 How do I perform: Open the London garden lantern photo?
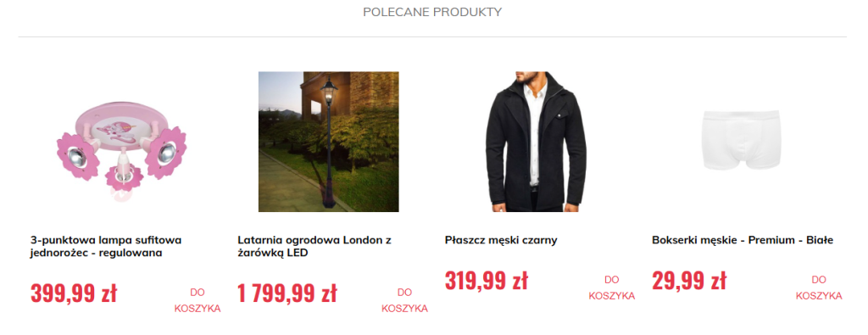point(329,142)
